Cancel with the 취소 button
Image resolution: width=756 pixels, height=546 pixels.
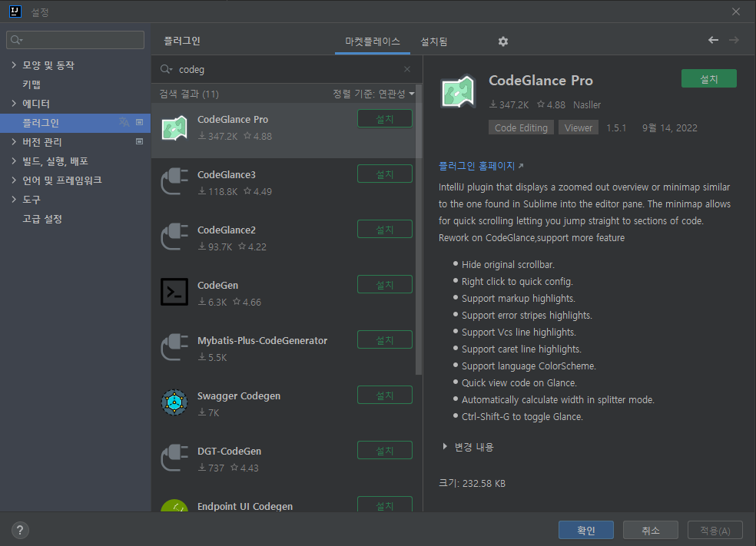[651, 530]
